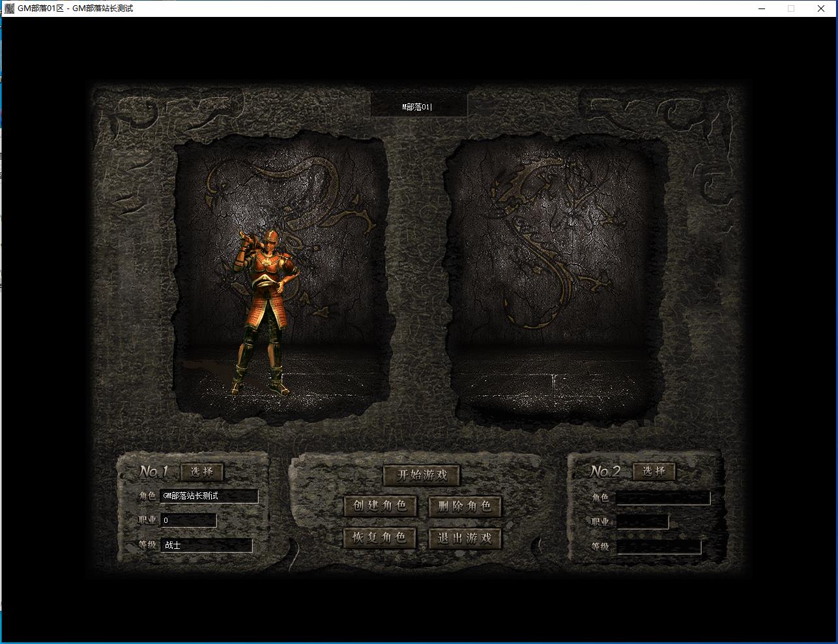The image size is (838, 644).
Task: Close the game window
Action: tap(820, 8)
